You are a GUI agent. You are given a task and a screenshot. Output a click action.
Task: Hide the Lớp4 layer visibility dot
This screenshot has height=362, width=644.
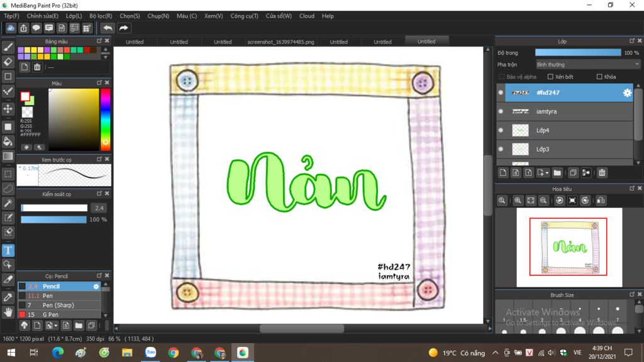501,130
